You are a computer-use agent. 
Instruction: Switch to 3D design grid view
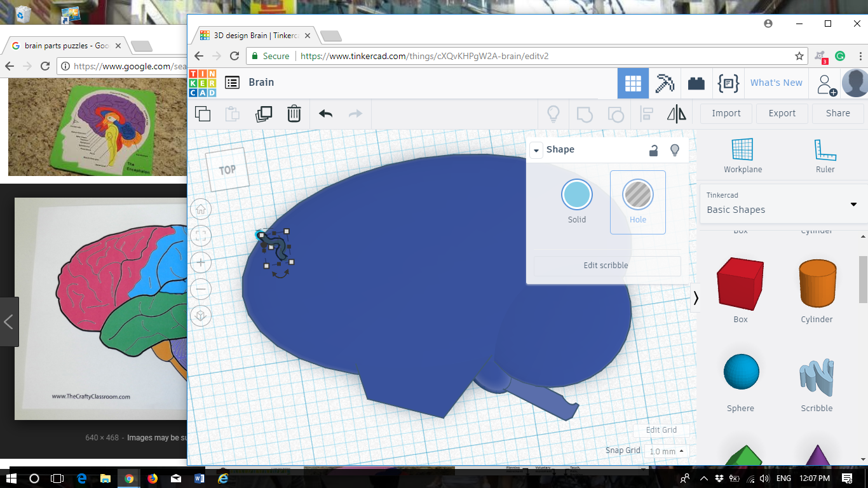click(633, 83)
